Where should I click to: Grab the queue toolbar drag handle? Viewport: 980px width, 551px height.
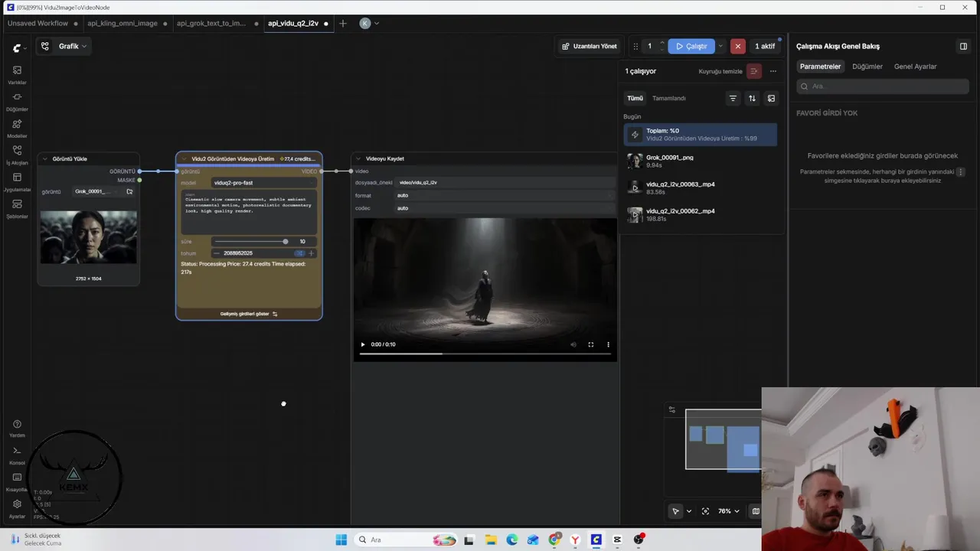[x=635, y=47]
